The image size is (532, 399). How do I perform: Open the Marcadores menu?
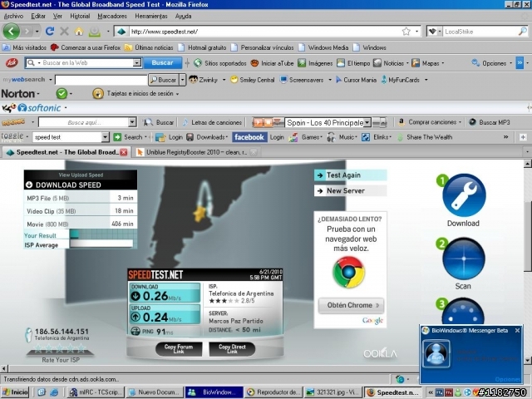pyautogui.click(x=112, y=16)
